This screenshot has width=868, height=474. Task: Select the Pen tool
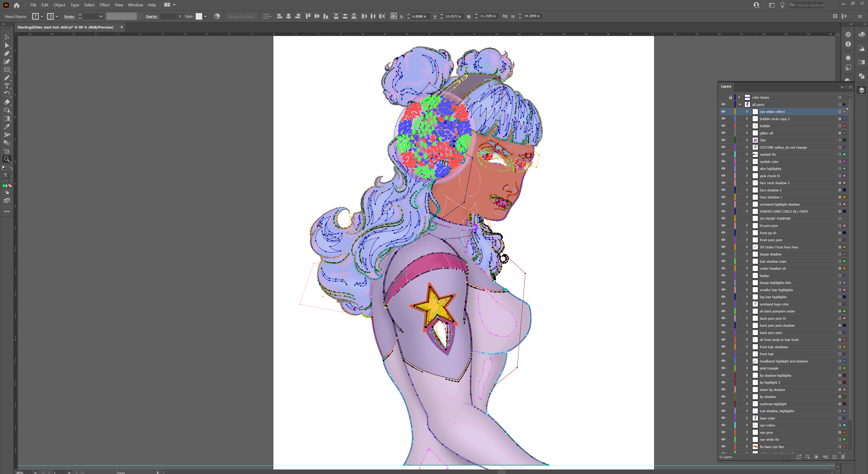(7, 53)
